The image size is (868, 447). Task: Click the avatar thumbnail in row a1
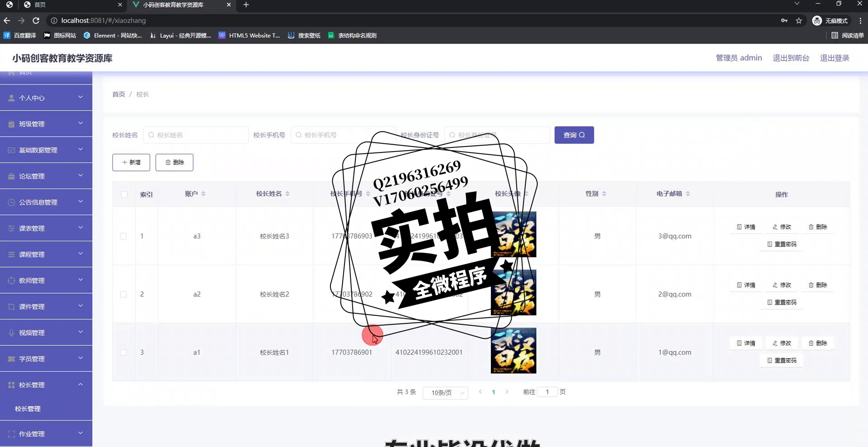coord(514,351)
